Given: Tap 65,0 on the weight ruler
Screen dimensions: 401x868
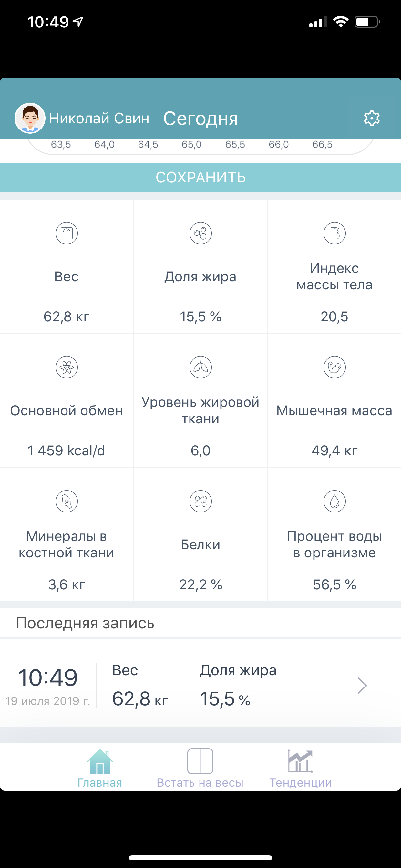Looking at the screenshot, I should point(191,145).
